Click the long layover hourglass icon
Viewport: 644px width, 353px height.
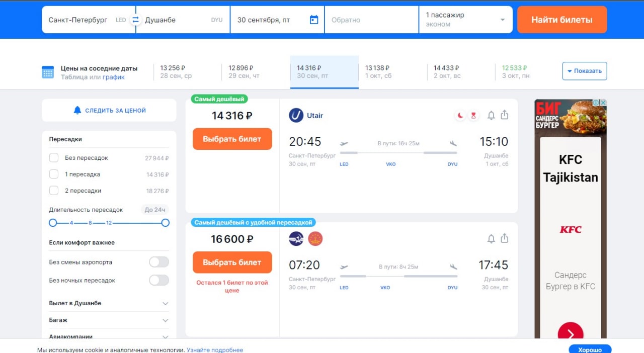click(473, 116)
